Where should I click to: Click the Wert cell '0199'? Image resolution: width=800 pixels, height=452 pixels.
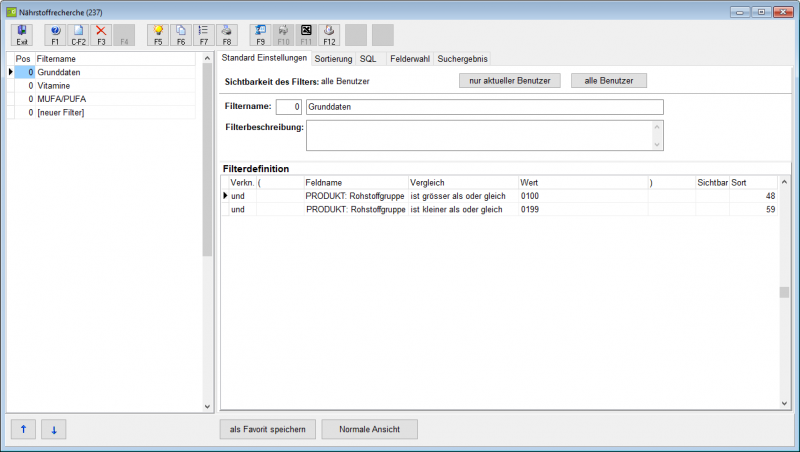click(583, 209)
